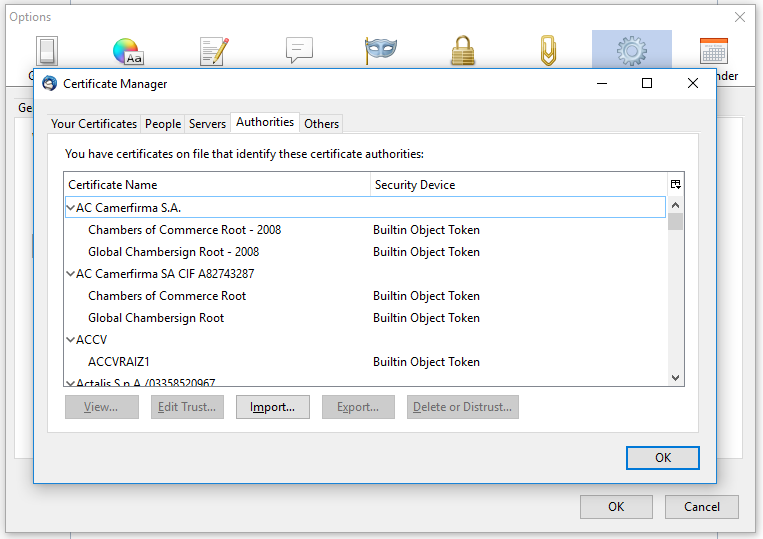This screenshot has width=763, height=539.
Task: Open the Privacy options mask icon
Action: tap(381, 51)
